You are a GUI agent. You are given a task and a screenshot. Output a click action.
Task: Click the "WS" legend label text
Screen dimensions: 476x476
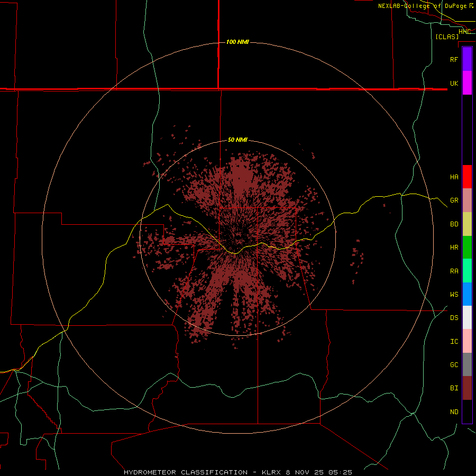pos(454,294)
